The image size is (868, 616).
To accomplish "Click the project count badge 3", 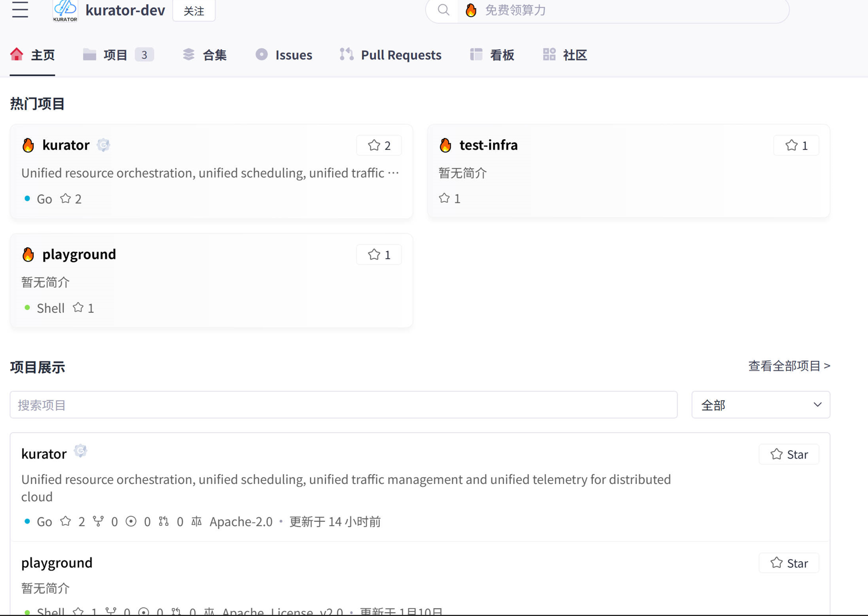I will (144, 55).
